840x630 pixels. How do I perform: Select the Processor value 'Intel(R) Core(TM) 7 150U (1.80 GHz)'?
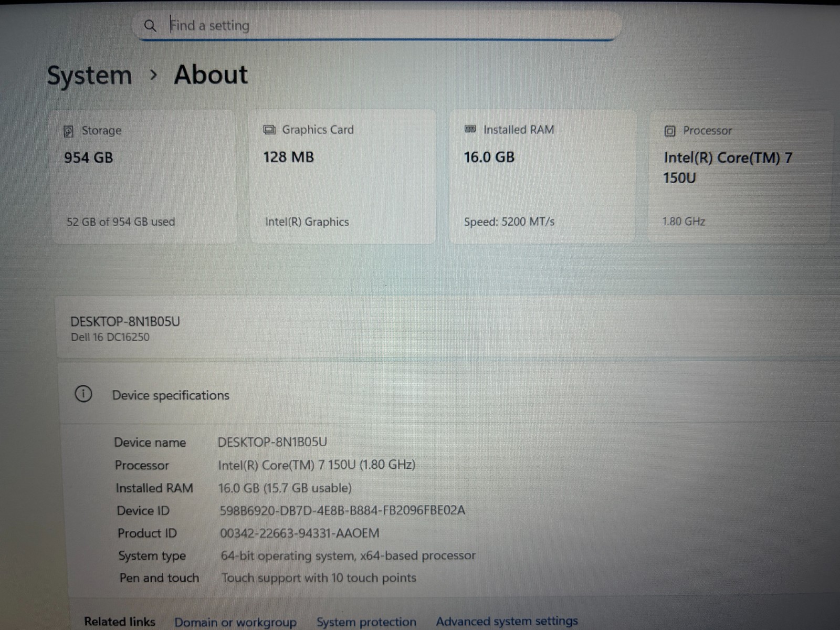click(317, 465)
